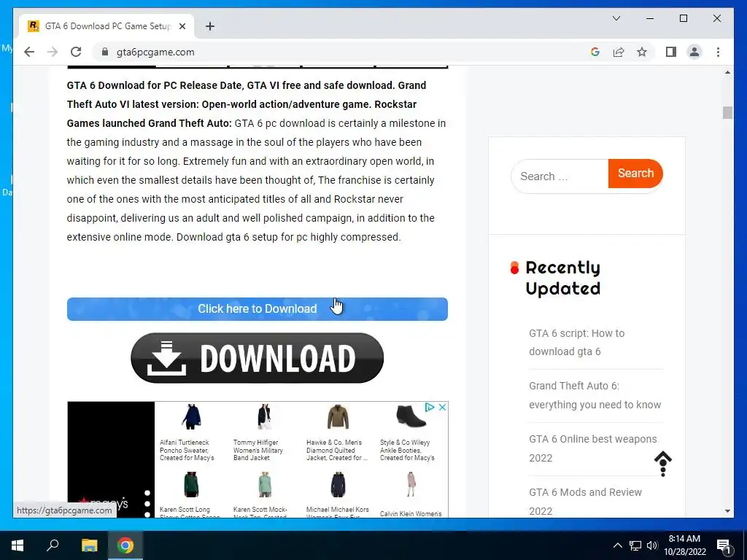Open the AdChoices info icon

point(429,407)
